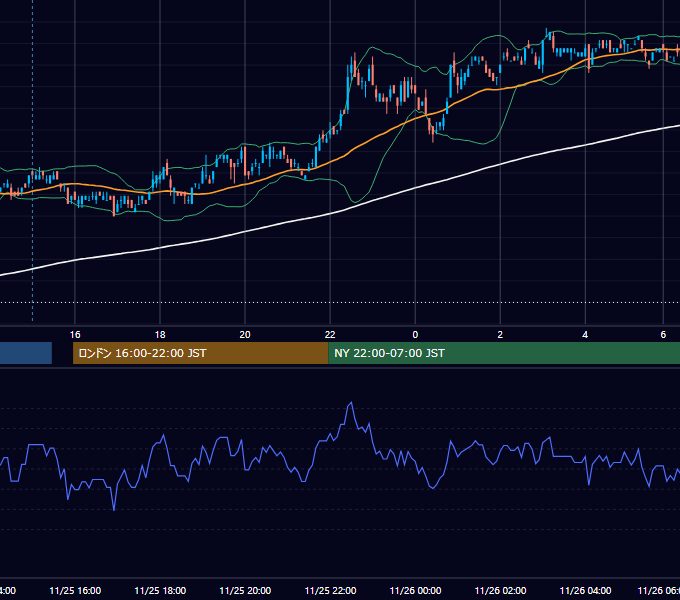
Task: Click the 11/26 02:00 date label
Action: tap(500, 590)
